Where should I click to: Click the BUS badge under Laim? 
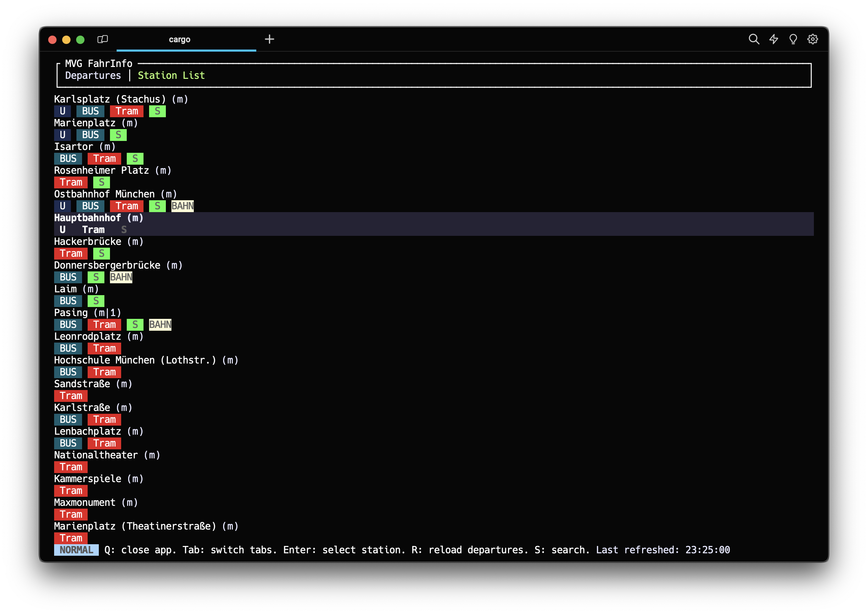(x=68, y=301)
